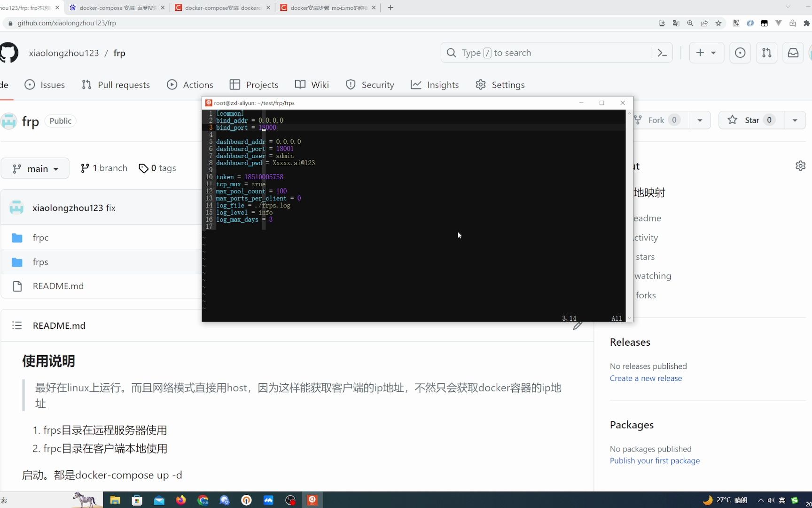This screenshot has width=812, height=508.
Task: Click the dashboard_pwd line in terminal
Action: (265, 163)
